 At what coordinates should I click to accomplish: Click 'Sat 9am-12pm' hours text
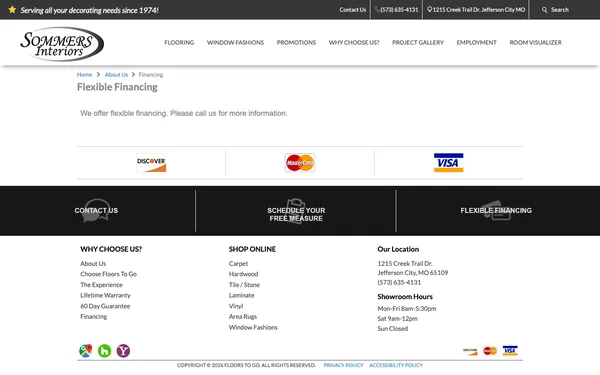[398, 318]
